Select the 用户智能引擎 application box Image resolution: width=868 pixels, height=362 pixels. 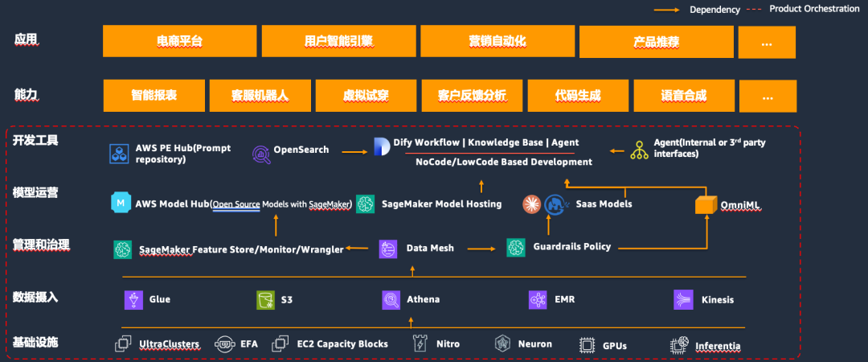tap(338, 41)
